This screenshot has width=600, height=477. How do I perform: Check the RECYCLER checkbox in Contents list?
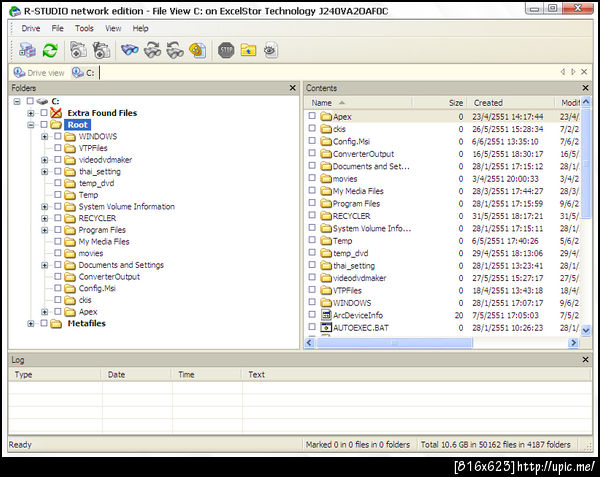pos(312,215)
